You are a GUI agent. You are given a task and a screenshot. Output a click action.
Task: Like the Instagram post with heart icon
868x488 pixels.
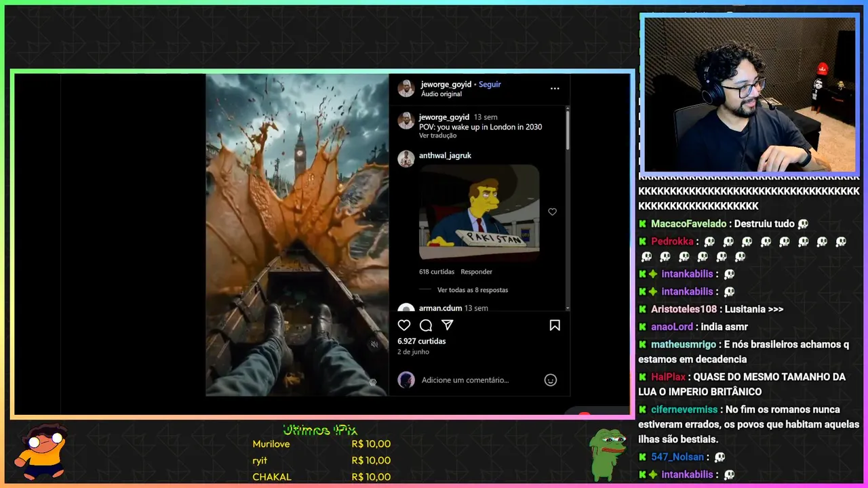click(404, 325)
